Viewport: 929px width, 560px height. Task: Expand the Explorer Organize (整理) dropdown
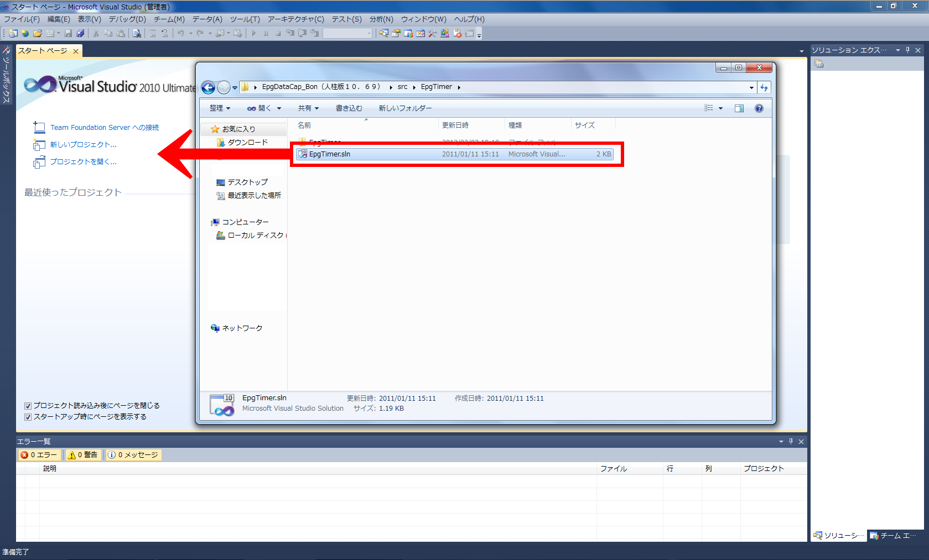(220, 108)
